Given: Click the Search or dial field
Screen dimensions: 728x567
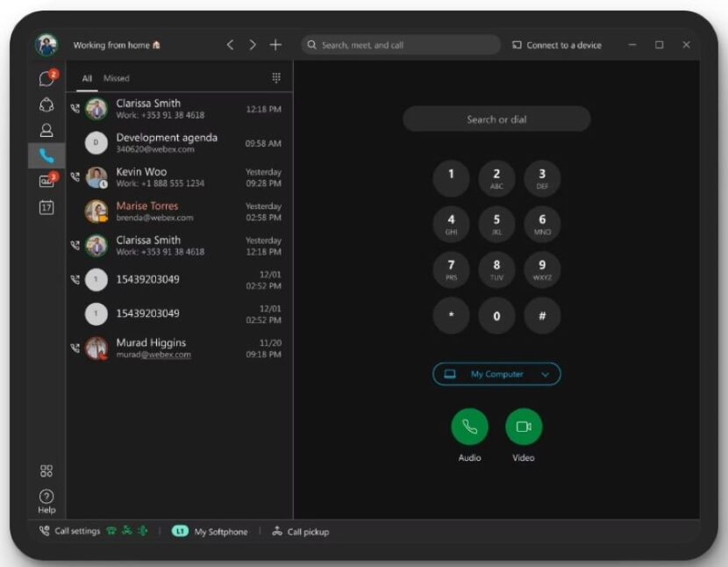Looking at the screenshot, I should [x=496, y=119].
